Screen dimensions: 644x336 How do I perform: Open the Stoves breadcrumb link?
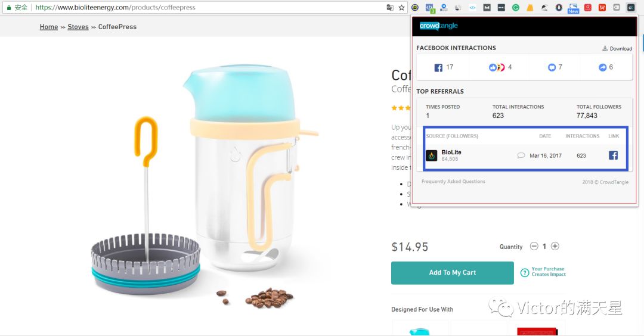pos(78,27)
